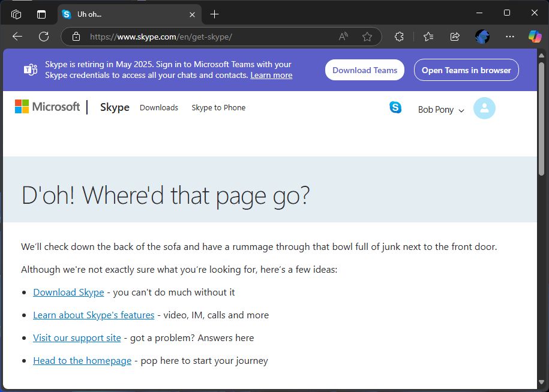The width and height of the screenshot is (549, 392).
Task: Refresh the current page
Action: pos(43,36)
